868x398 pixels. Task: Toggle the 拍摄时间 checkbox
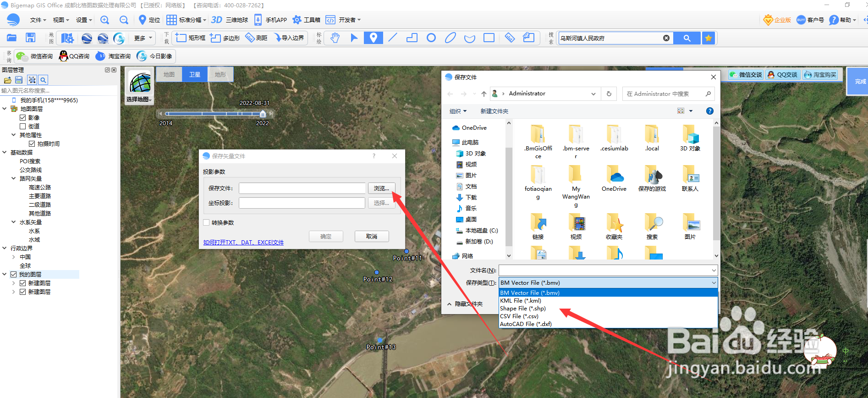tap(32, 144)
